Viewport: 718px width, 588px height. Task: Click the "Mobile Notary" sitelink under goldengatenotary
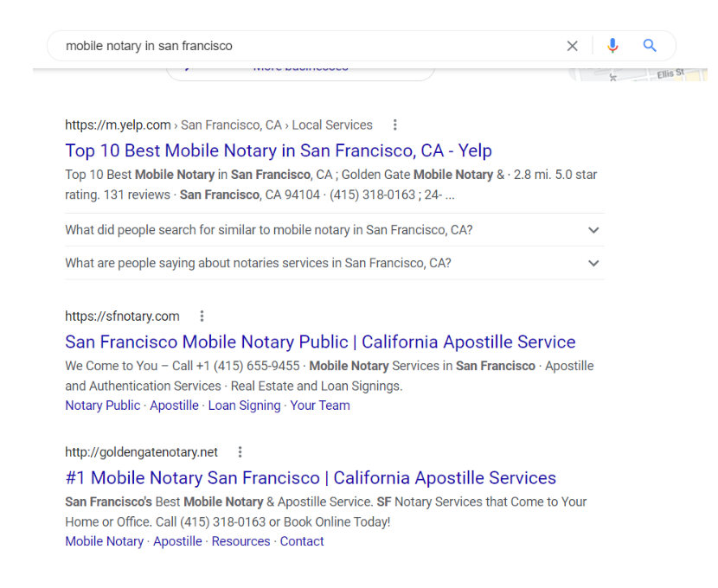point(104,541)
